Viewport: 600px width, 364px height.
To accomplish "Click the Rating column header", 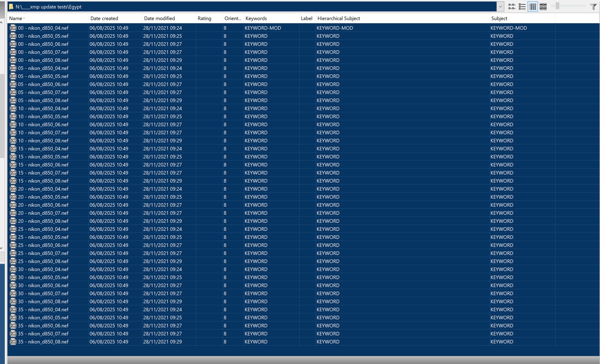I will coord(204,18).
